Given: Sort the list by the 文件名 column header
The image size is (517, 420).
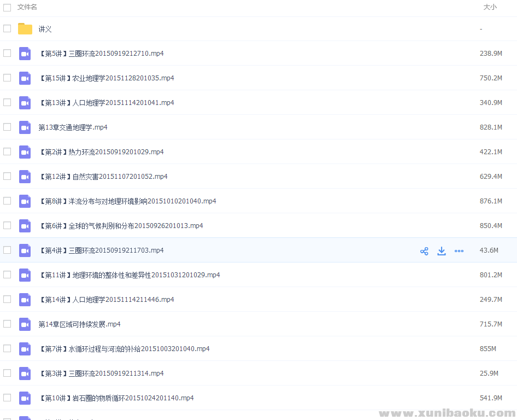Looking at the screenshot, I should tap(27, 7).
